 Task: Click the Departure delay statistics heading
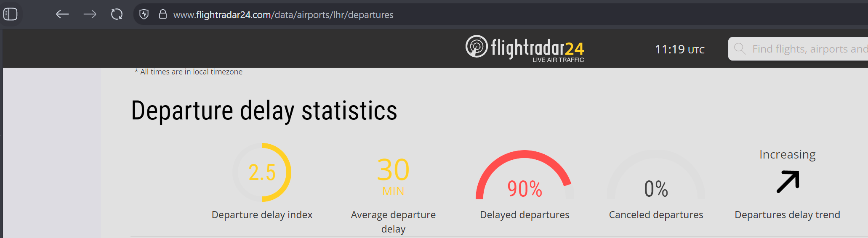264,111
